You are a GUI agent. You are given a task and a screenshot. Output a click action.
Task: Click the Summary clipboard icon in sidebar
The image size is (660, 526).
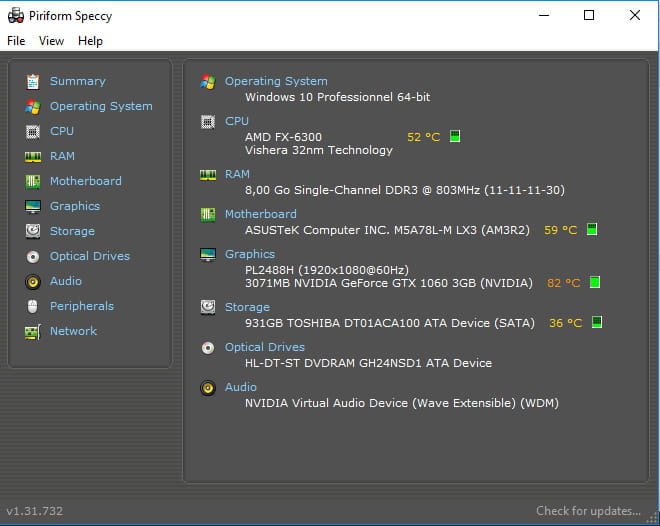tap(33, 81)
